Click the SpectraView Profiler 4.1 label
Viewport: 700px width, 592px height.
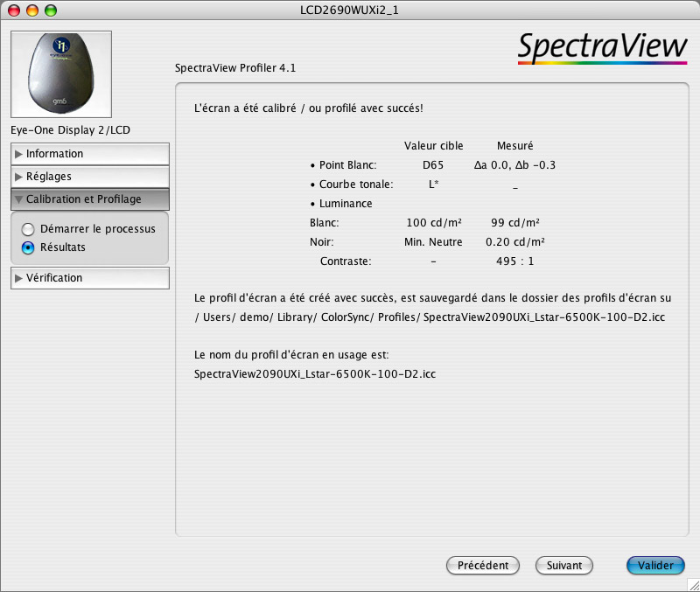tap(235, 68)
